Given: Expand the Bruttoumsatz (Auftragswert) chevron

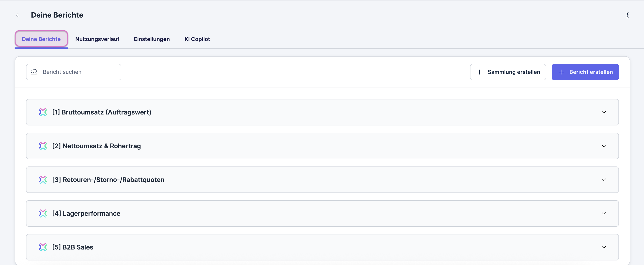Looking at the screenshot, I should tap(603, 112).
